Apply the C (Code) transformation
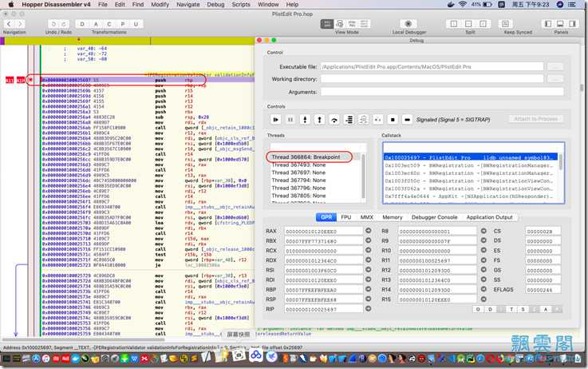The height and width of the screenshot is (369, 588). (x=109, y=24)
